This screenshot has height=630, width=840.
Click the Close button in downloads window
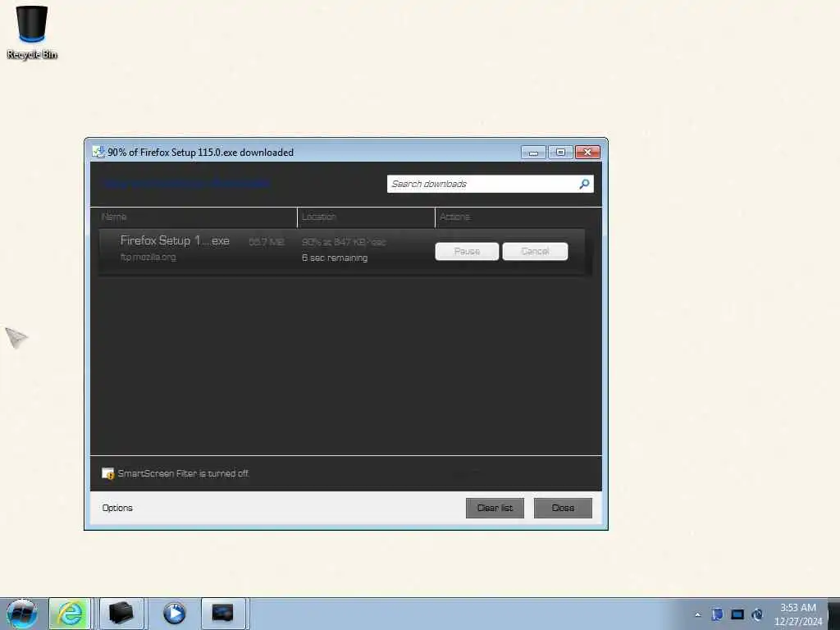[x=563, y=508]
